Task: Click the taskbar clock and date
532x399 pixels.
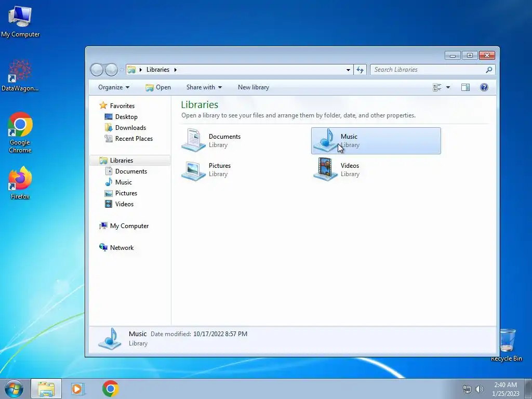Action: click(506, 389)
